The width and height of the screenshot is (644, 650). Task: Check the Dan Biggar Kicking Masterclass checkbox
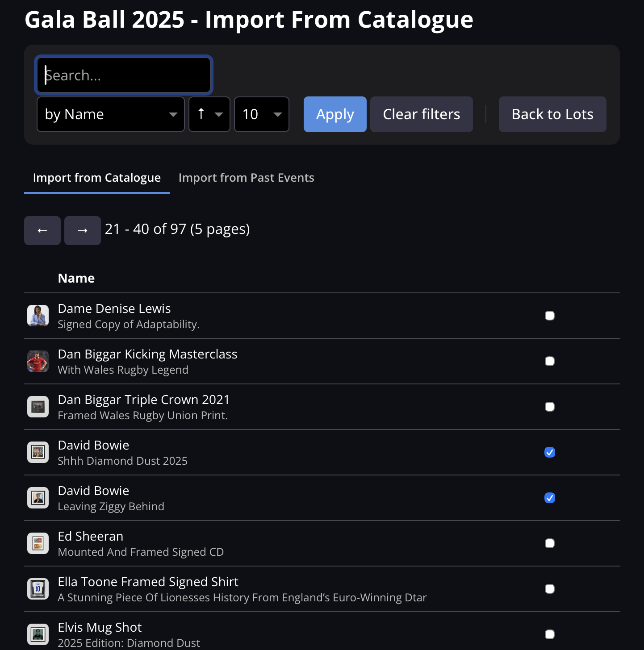pos(550,361)
